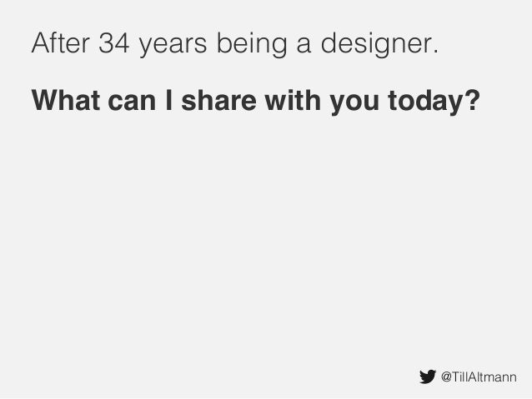Click the bold letter "I" in the question
The width and height of the screenshot is (532, 399).
(168, 100)
